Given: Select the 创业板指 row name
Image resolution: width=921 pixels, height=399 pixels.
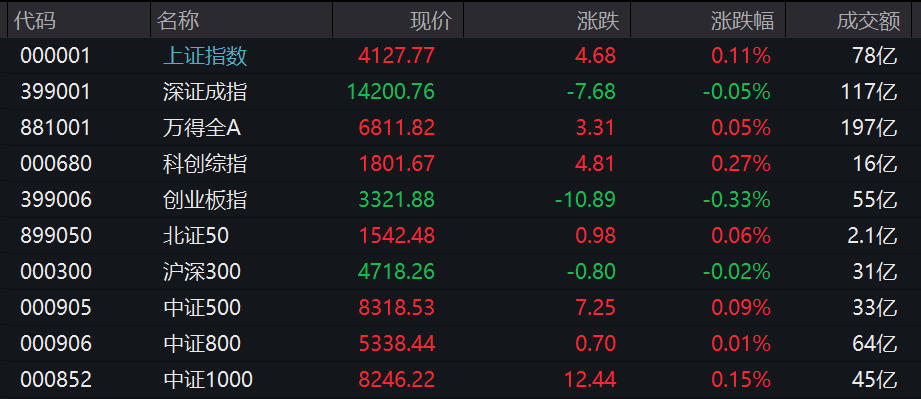Looking at the screenshot, I should coord(205,200).
